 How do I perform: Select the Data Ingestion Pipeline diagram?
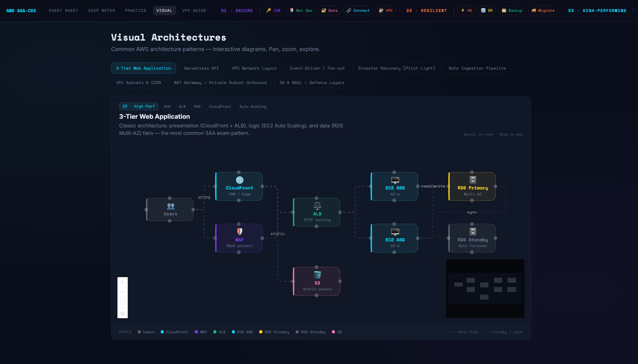click(477, 68)
